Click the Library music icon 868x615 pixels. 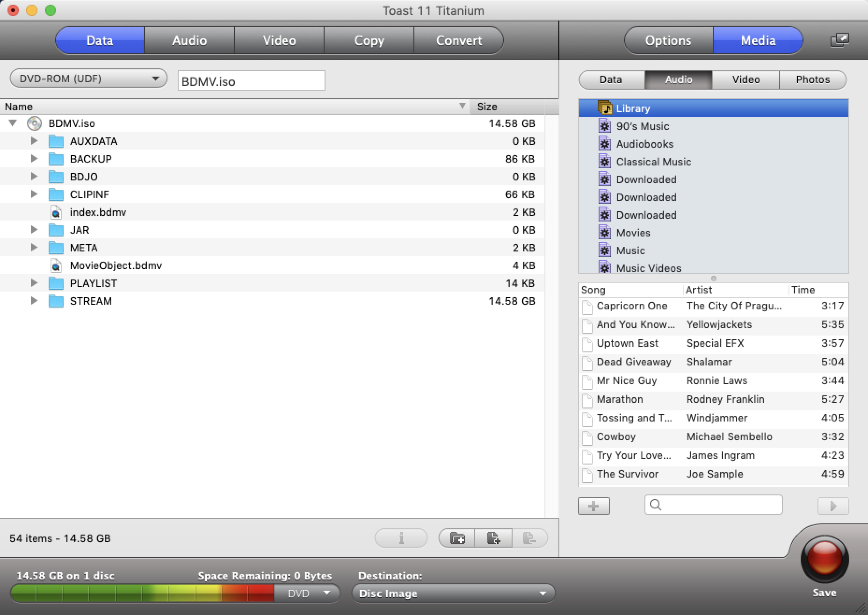605,108
